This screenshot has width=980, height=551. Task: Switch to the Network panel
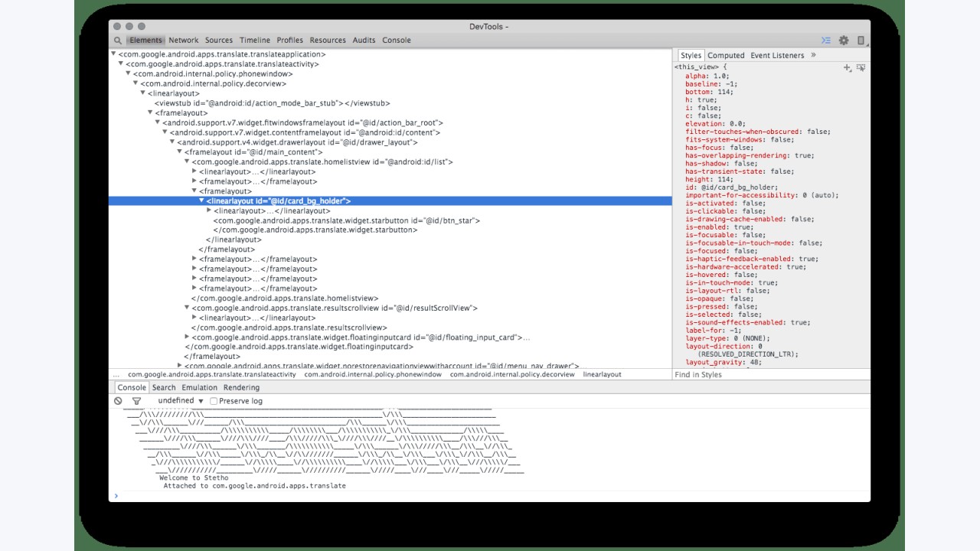(x=184, y=41)
